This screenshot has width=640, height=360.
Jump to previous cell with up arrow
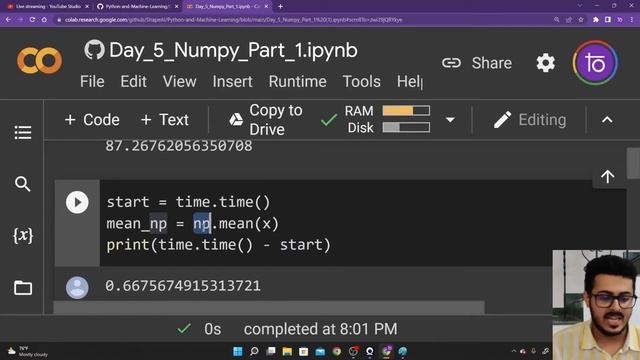[x=607, y=177]
